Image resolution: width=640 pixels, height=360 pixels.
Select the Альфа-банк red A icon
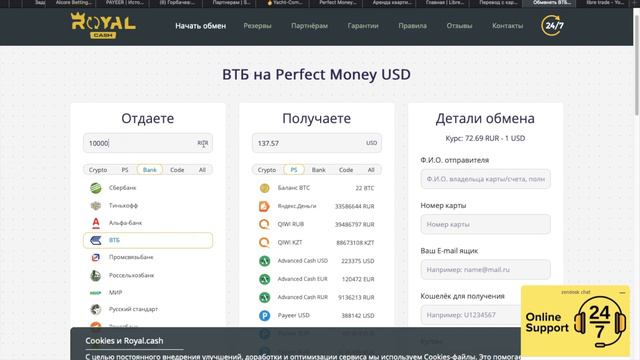coord(96,223)
